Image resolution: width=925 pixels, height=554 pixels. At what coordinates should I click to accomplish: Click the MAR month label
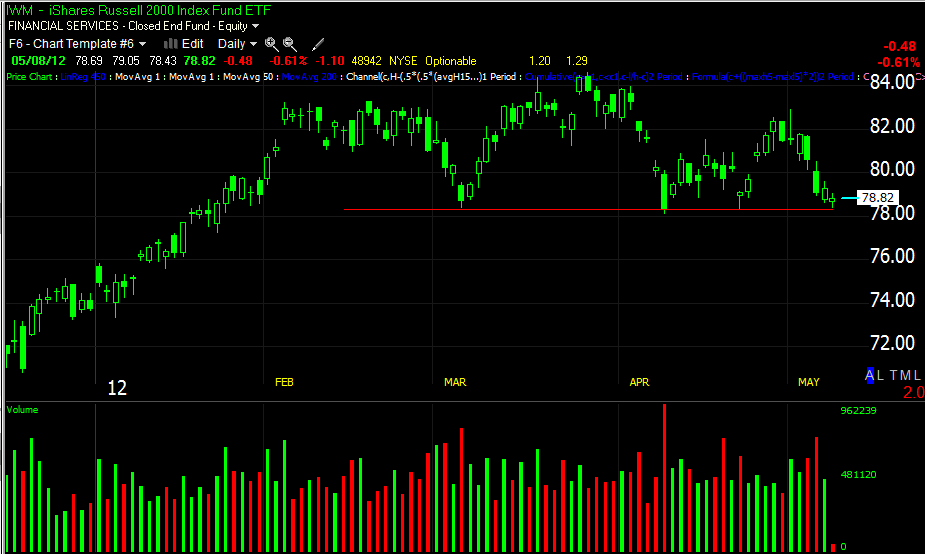[x=455, y=382]
